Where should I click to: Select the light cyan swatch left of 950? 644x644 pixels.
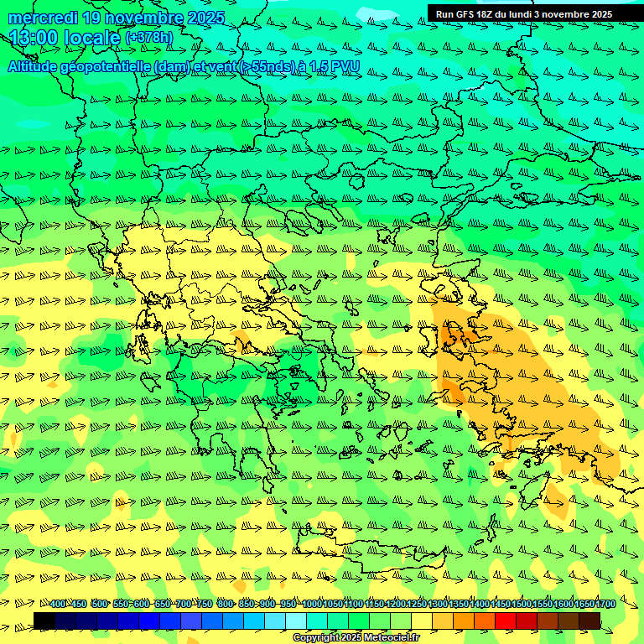(275, 621)
